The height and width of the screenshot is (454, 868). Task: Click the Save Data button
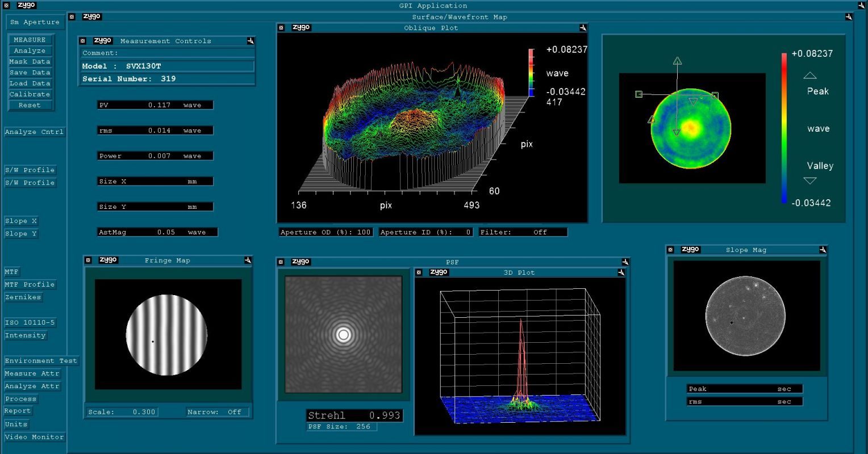pos(30,73)
